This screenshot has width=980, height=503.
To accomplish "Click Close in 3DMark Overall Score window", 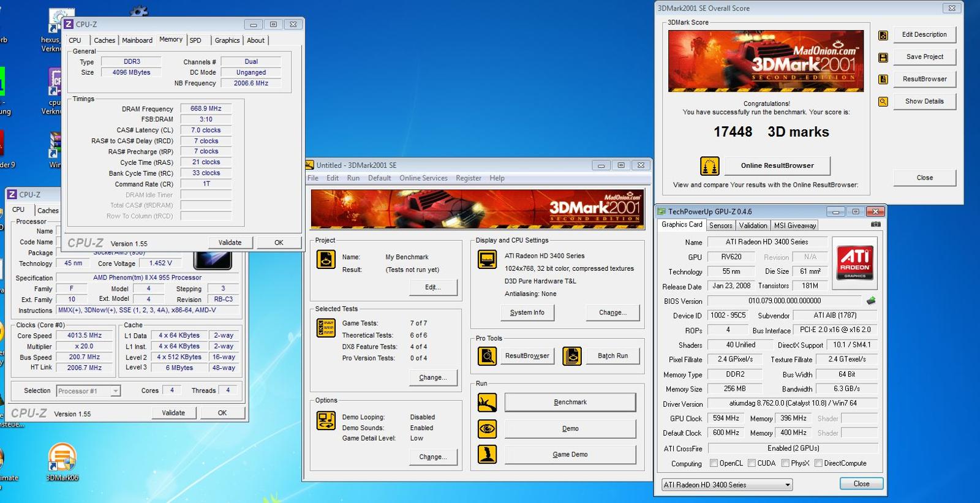I will 924,178.
